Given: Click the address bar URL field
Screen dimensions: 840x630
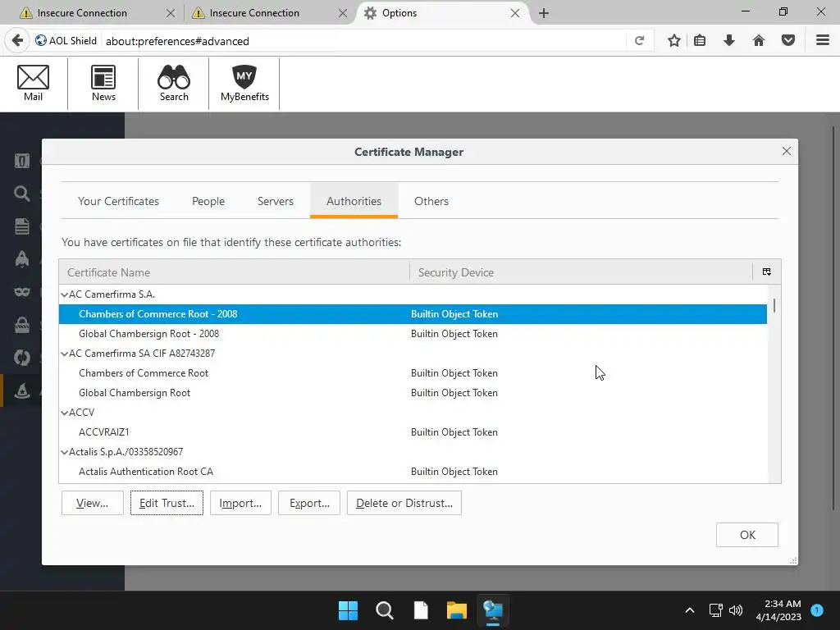Looking at the screenshot, I should coord(364,41).
